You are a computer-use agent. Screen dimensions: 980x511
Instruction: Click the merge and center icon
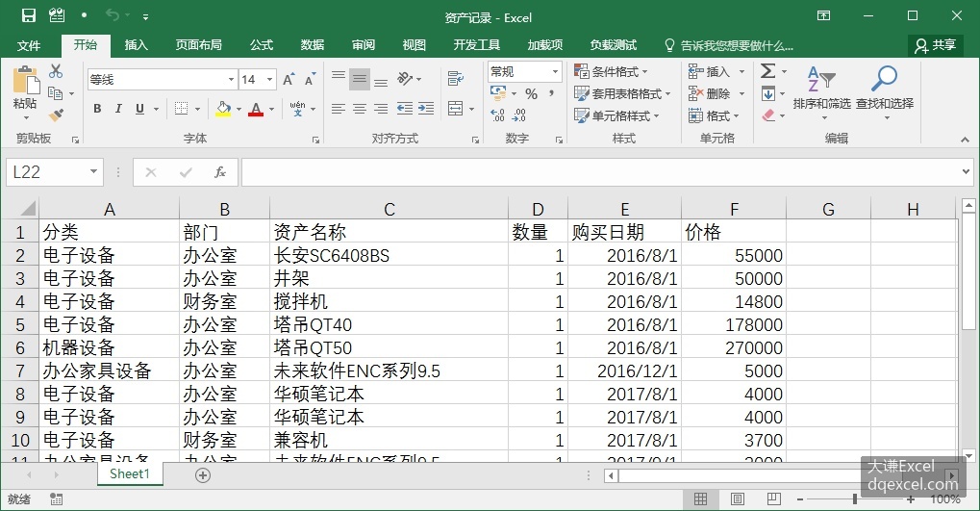pos(456,109)
